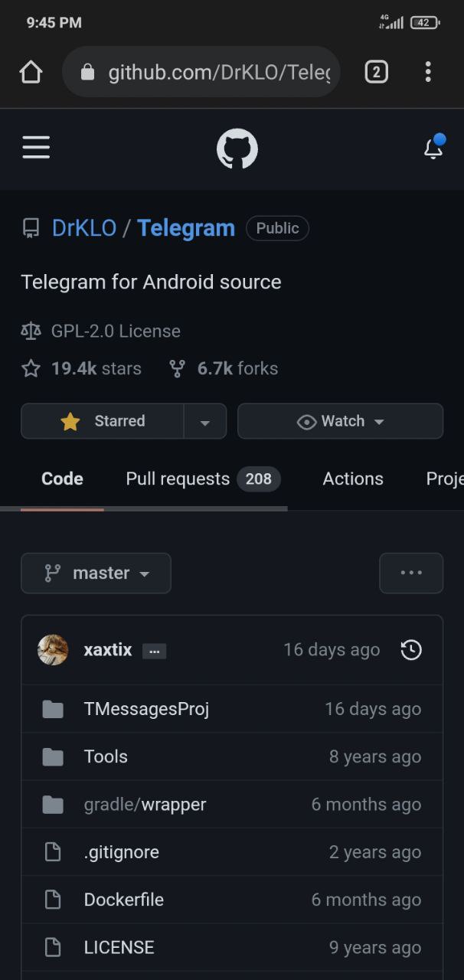Open star lists dropdown arrow beside Starred
The width and height of the screenshot is (464, 980).
(205, 421)
